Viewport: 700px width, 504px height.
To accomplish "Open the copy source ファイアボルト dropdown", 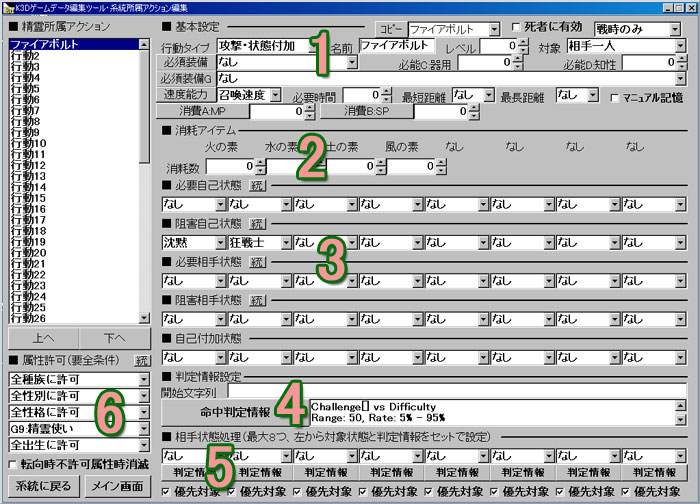I will 494,30.
